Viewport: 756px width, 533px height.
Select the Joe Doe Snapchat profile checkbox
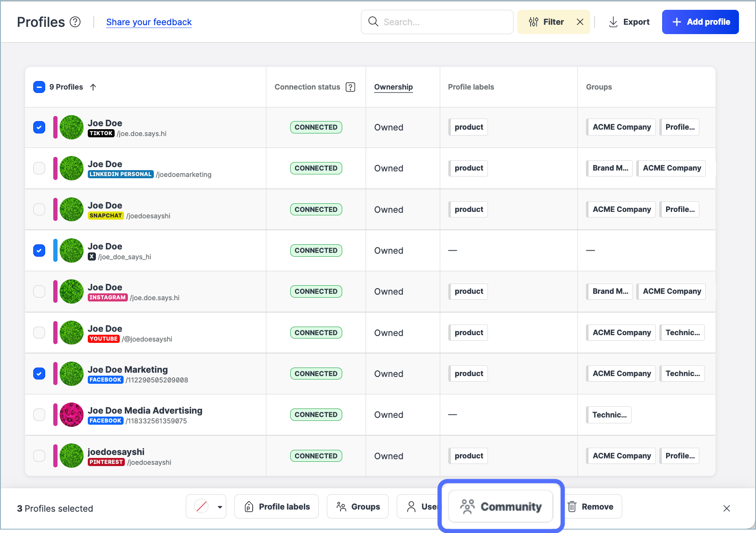(x=39, y=209)
